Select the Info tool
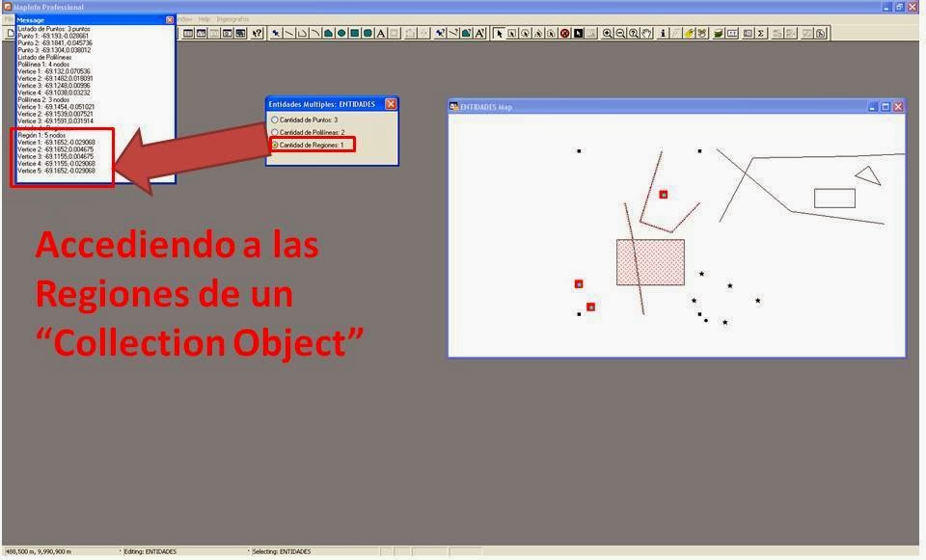 coord(663,34)
